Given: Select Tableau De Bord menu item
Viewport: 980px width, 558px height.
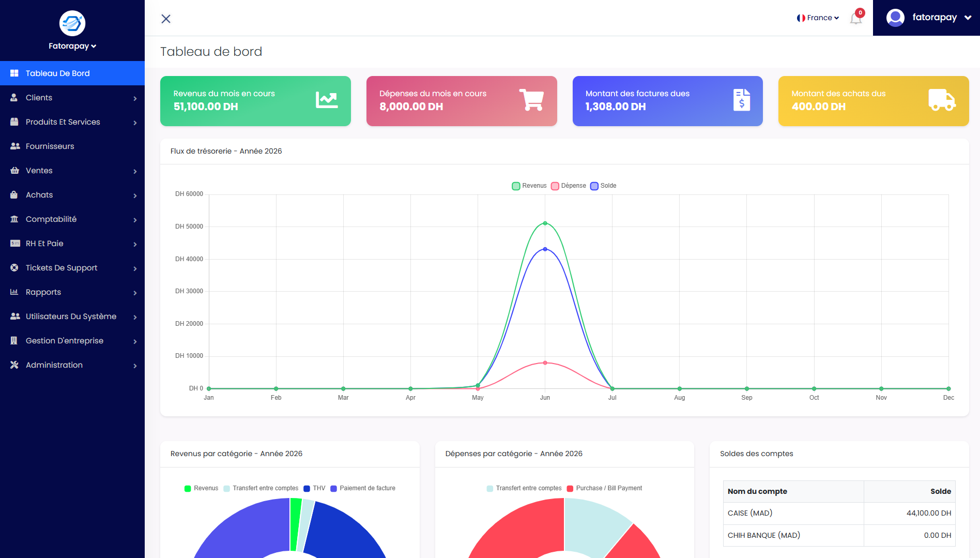Looking at the screenshot, I should pos(72,73).
